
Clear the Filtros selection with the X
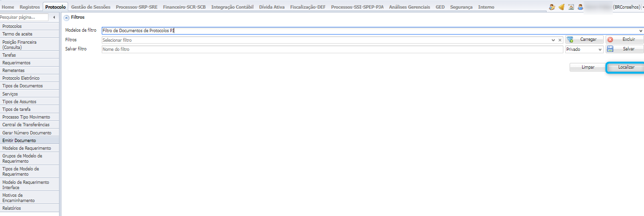coord(560,40)
